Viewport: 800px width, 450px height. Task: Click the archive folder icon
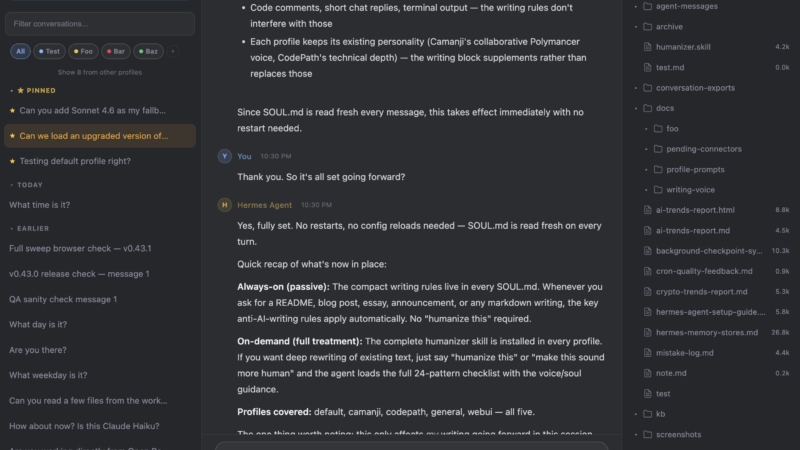[x=647, y=26]
